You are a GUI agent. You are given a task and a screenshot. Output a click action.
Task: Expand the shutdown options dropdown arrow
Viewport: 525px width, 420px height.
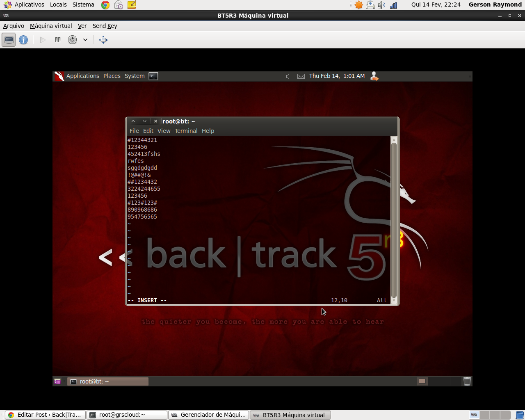pyautogui.click(x=85, y=40)
